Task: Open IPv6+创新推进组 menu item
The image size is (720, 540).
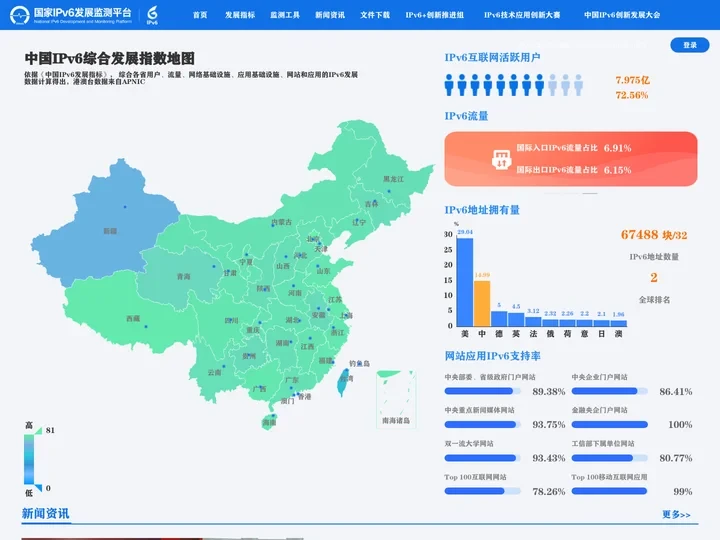Action: click(434, 15)
